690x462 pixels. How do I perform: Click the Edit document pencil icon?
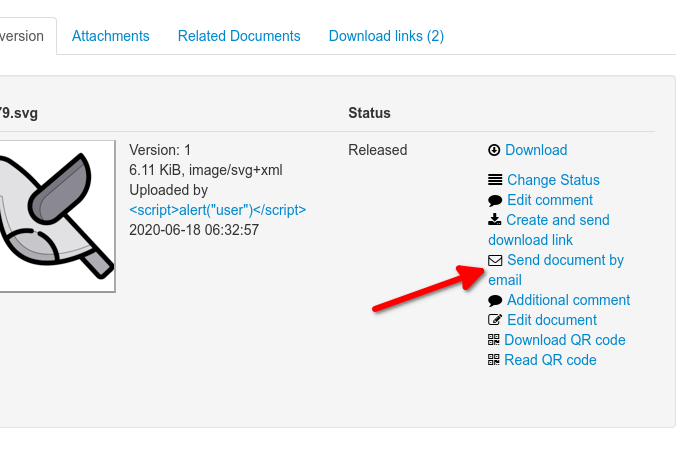coord(495,320)
